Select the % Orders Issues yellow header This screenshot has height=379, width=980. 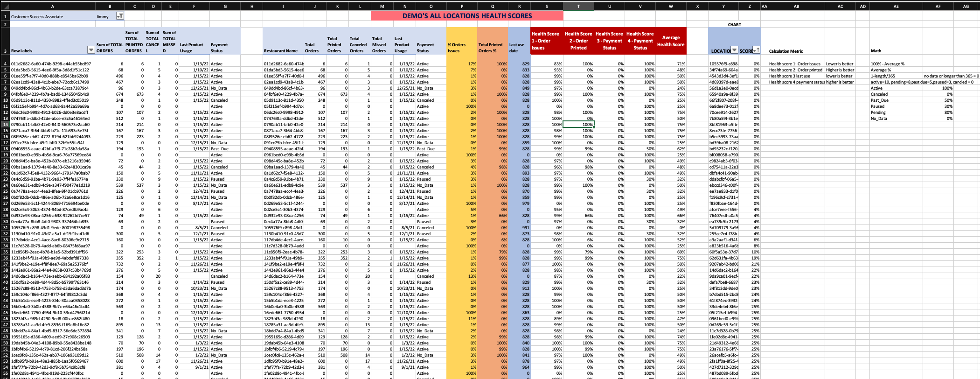point(461,48)
